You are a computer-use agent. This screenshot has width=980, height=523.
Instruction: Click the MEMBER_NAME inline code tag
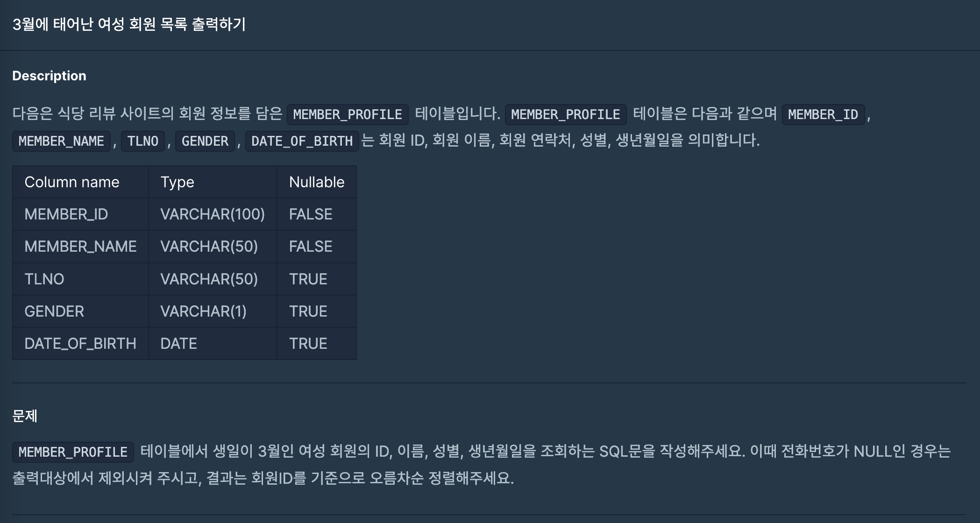[61, 141]
